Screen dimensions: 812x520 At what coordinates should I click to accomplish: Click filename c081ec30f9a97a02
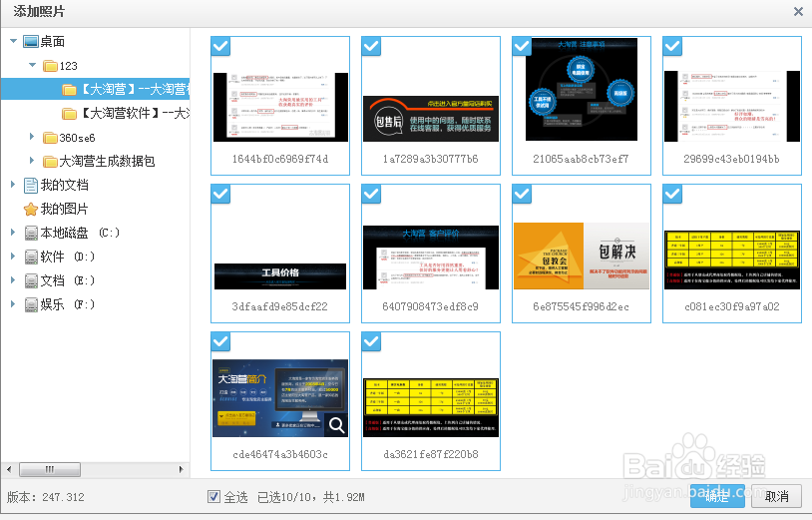[x=732, y=307]
